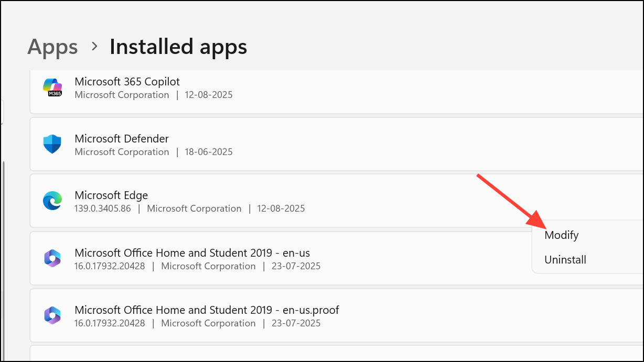Go back to the Apps breadcrumb
Image resolution: width=644 pixels, height=362 pixels.
click(52, 47)
